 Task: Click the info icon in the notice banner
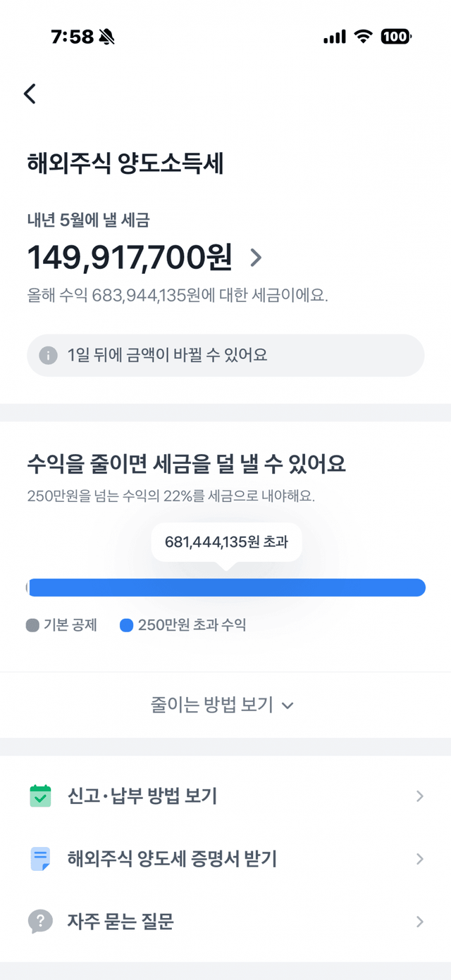(x=47, y=356)
